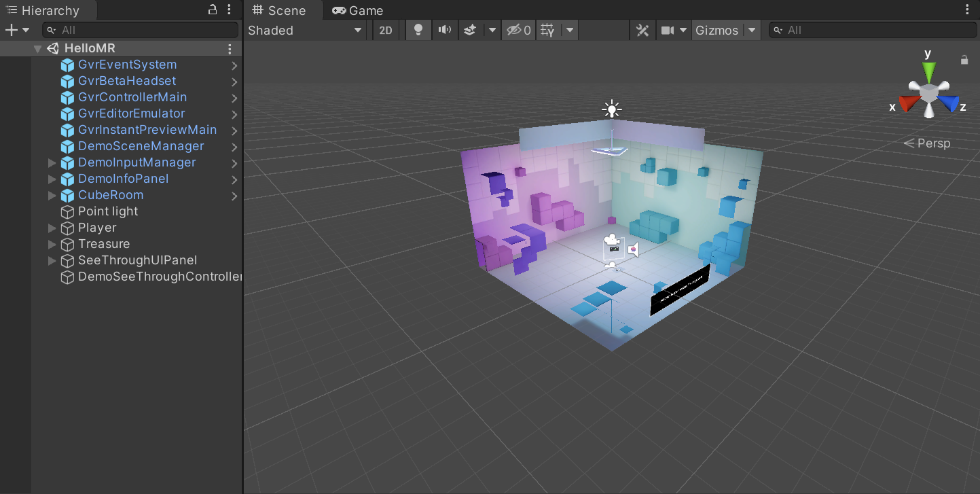The height and width of the screenshot is (494, 980).
Task: Toggle scene grid visibility button
Action: pyautogui.click(x=548, y=31)
